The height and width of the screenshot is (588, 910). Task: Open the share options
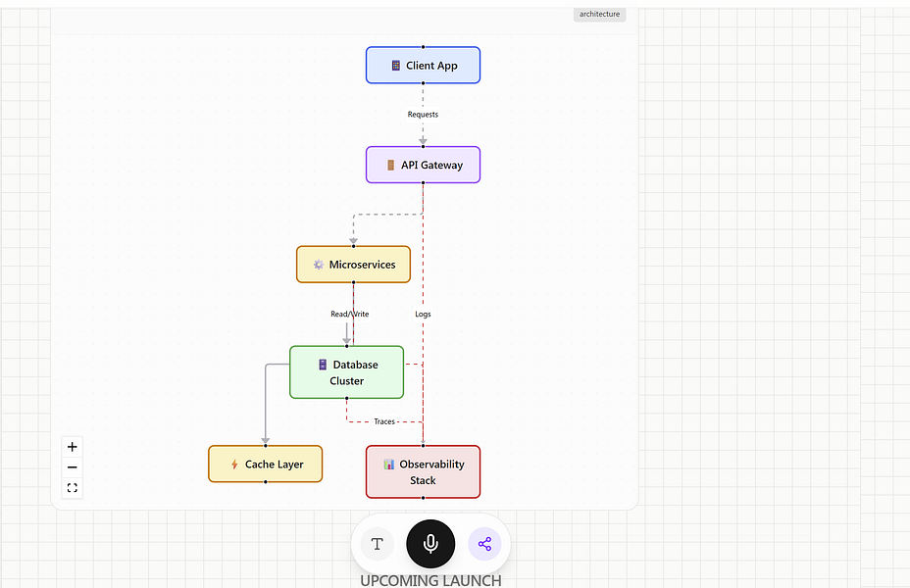click(484, 544)
